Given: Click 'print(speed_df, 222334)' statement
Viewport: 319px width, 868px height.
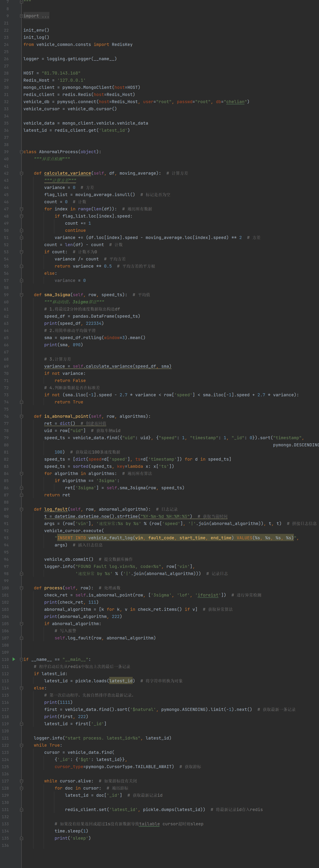Looking at the screenshot, I should tap(74, 323).
